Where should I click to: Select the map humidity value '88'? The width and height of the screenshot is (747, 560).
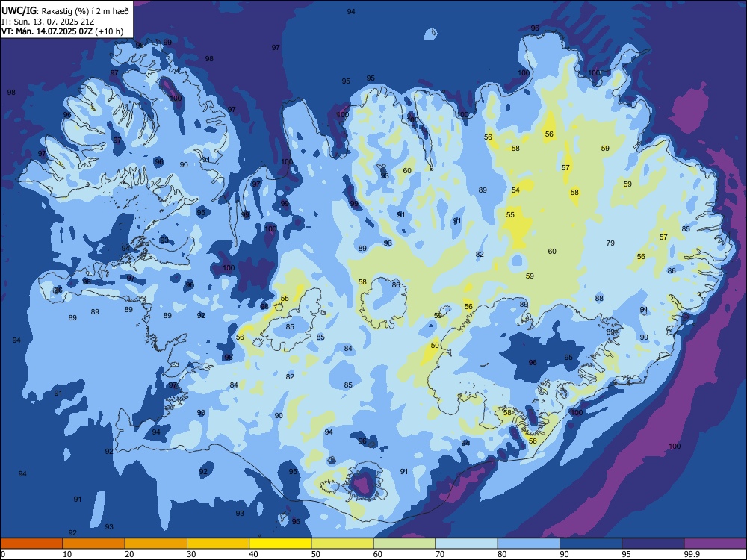pyautogui.click(x=599, y=299)
